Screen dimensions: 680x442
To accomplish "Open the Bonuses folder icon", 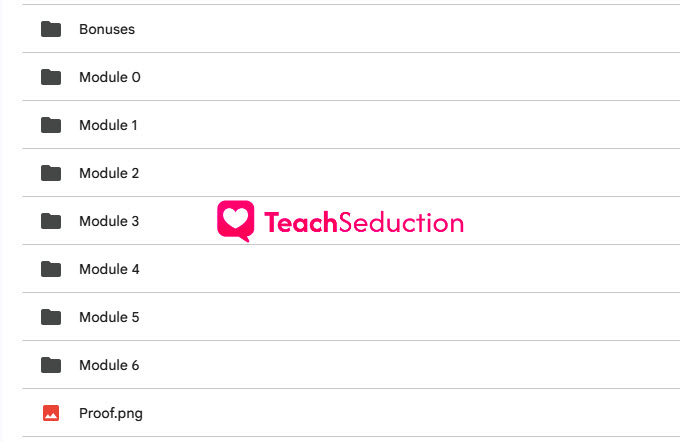I will [51, 29].
